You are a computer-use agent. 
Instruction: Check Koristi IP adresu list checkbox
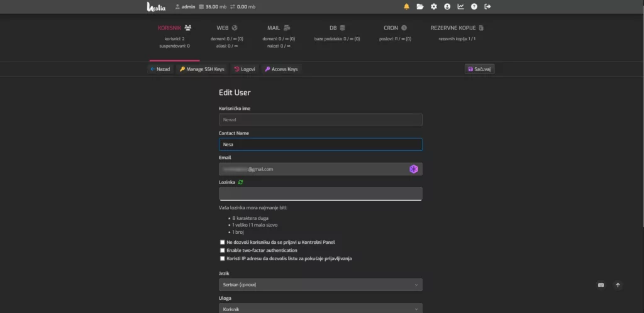223,258
